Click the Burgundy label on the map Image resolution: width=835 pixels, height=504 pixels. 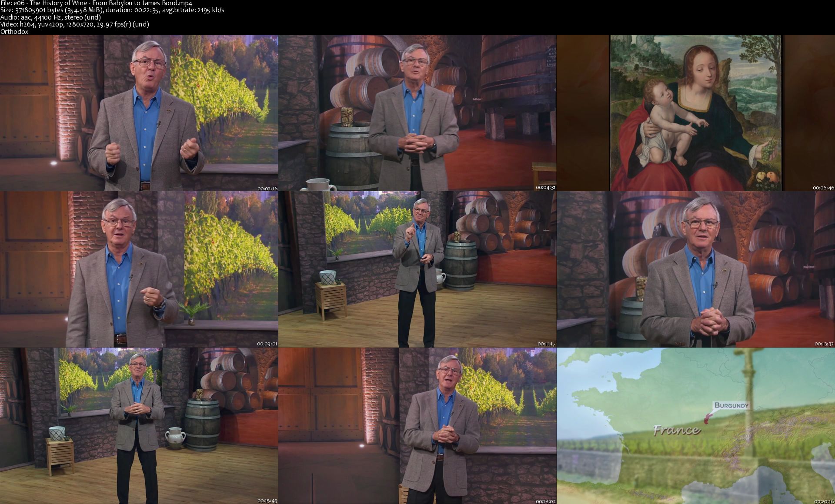click(x=731, y=405)
